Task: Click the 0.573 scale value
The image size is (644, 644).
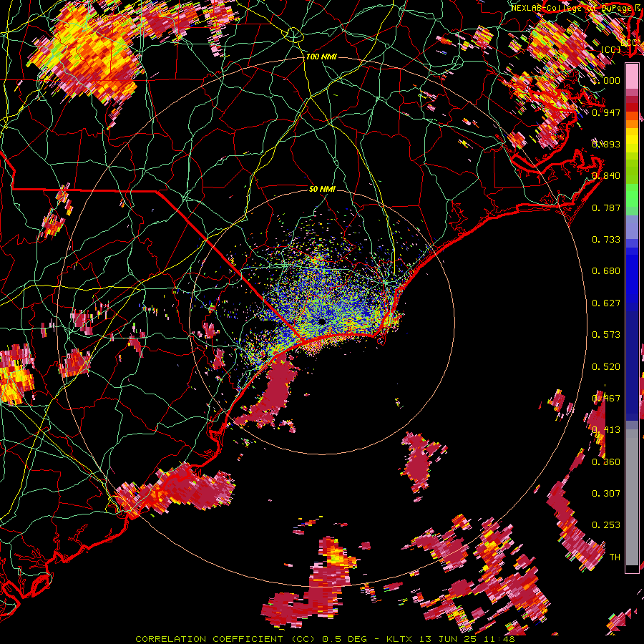Action: point(606,334)
